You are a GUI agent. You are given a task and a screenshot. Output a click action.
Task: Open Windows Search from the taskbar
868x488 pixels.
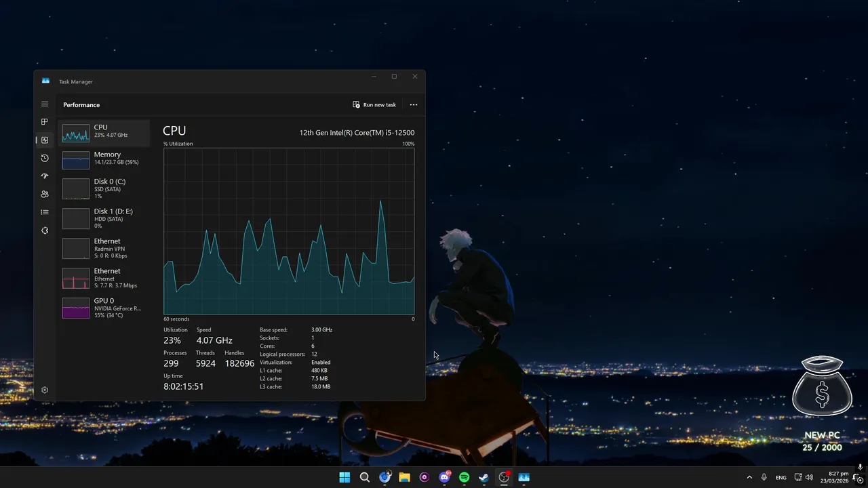365,477
